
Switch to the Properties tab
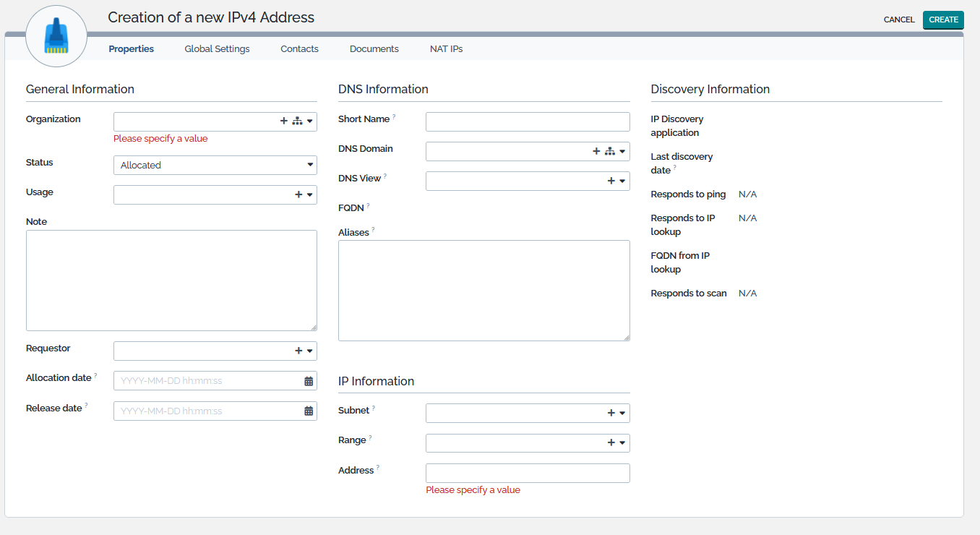point(131,49)
